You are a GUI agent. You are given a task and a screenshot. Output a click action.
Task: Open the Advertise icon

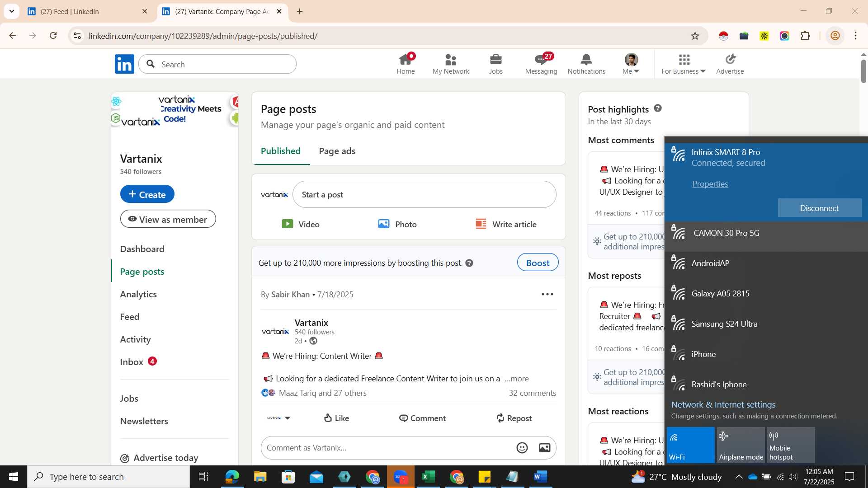[730, 64]
